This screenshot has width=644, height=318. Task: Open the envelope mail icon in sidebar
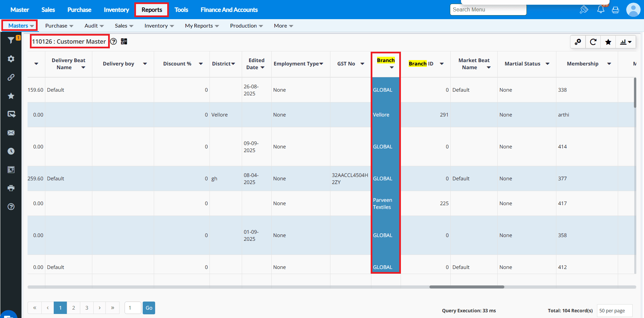[11, 133]
